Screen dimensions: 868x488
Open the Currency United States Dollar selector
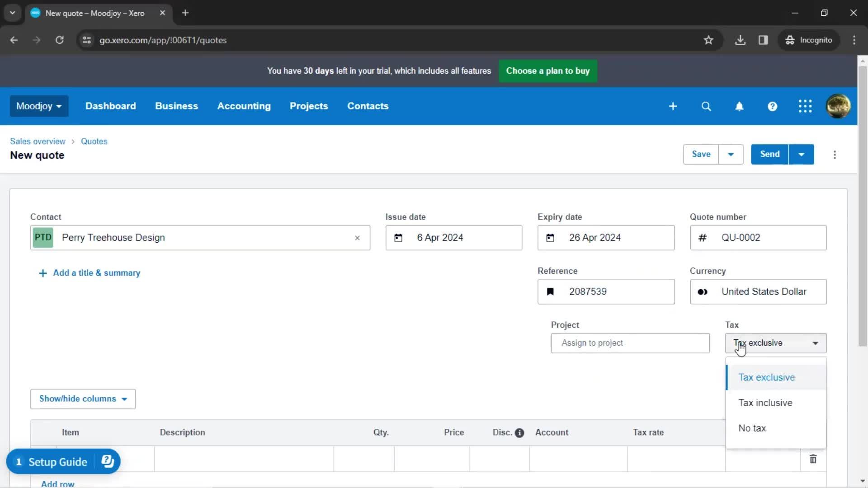click(x=758, y=292)
